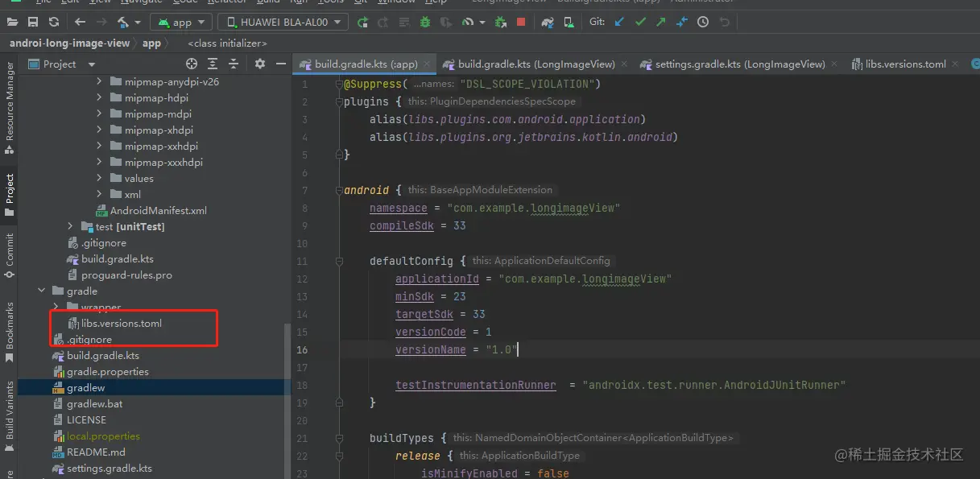Open the app run configuration dropdown

pos(181,23)
